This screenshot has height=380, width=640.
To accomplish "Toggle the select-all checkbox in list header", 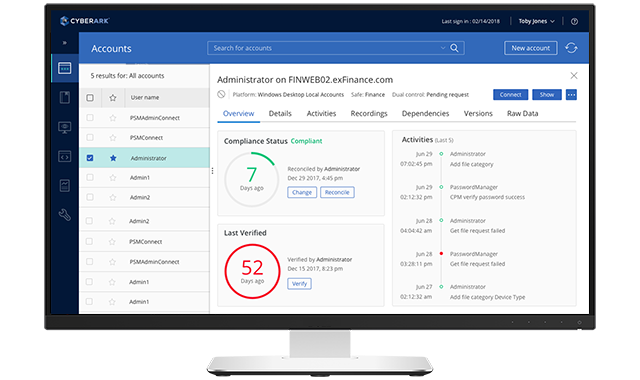I will [x=90, y=98].
